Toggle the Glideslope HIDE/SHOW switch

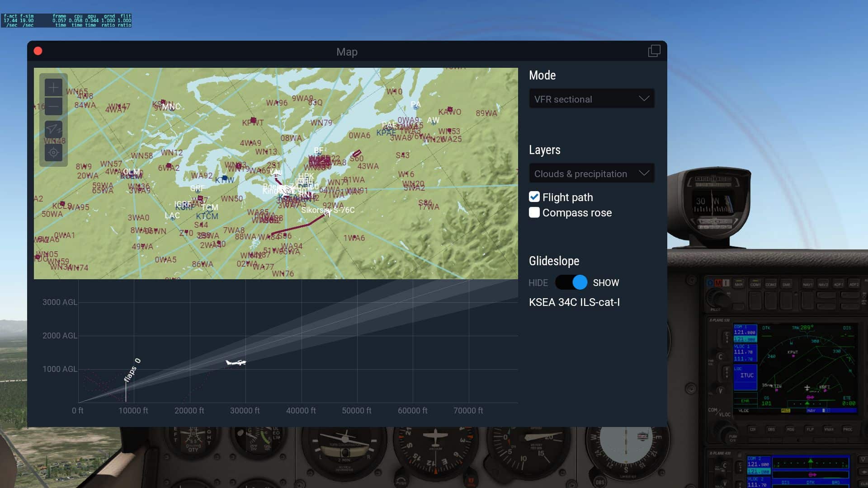click(x=571, y=282)
